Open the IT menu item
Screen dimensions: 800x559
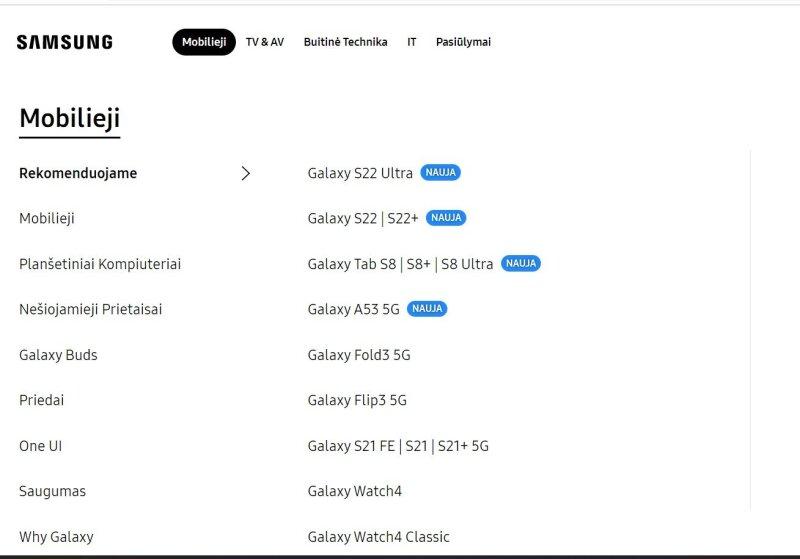coord(412,42)
